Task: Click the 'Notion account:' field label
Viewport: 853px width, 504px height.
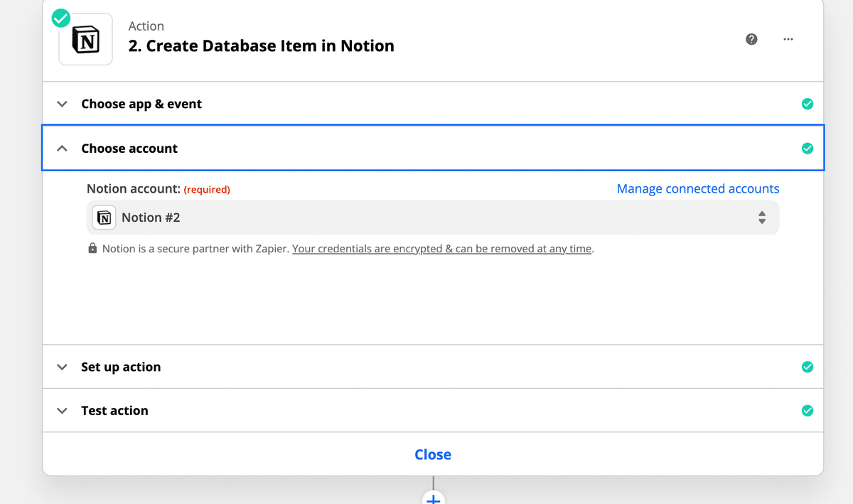Action: [134, 189]
